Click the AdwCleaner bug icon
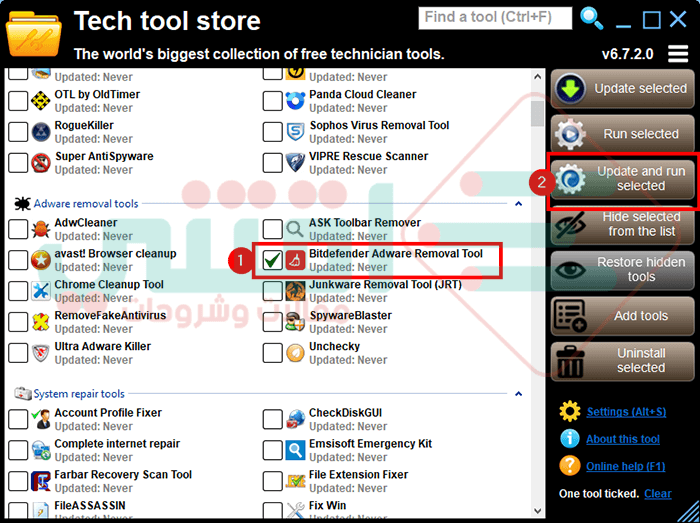 click(41, 229)
